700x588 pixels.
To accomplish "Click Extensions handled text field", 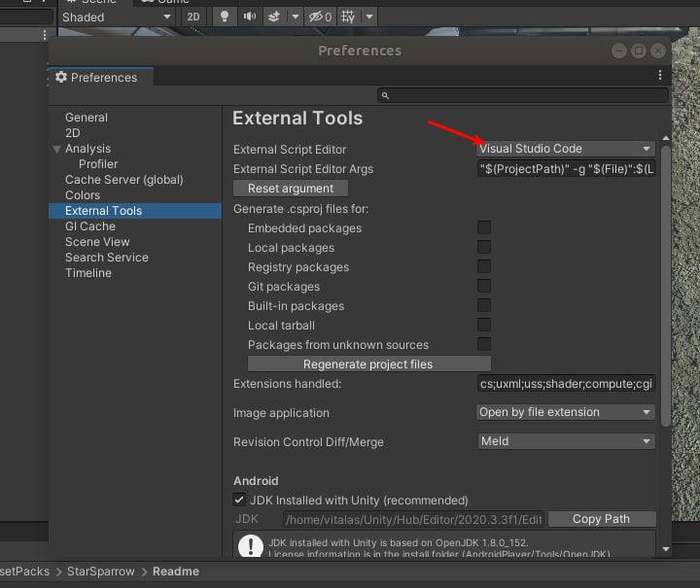I will point(566,384).
